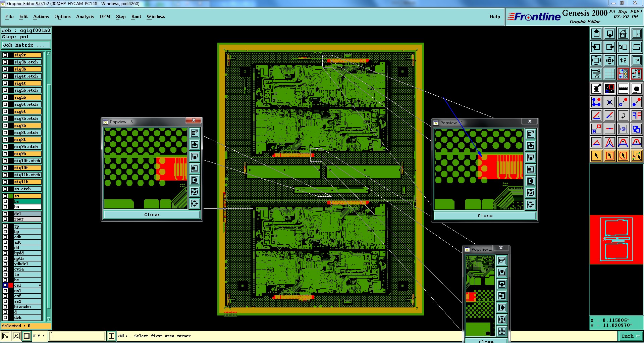This screenshot has width=644, height=343.
Task: Click the Step menu
Action: click(121, 16)
